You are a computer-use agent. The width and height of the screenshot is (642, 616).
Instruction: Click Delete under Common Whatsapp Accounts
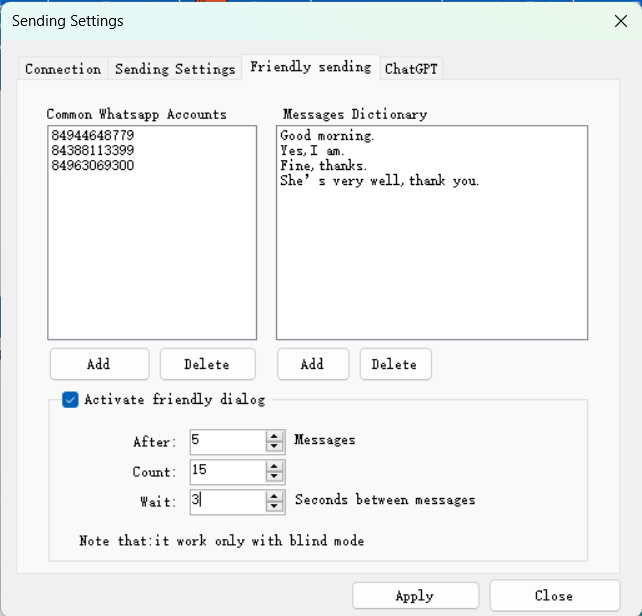pyautogui.click(x=207, y=364)
